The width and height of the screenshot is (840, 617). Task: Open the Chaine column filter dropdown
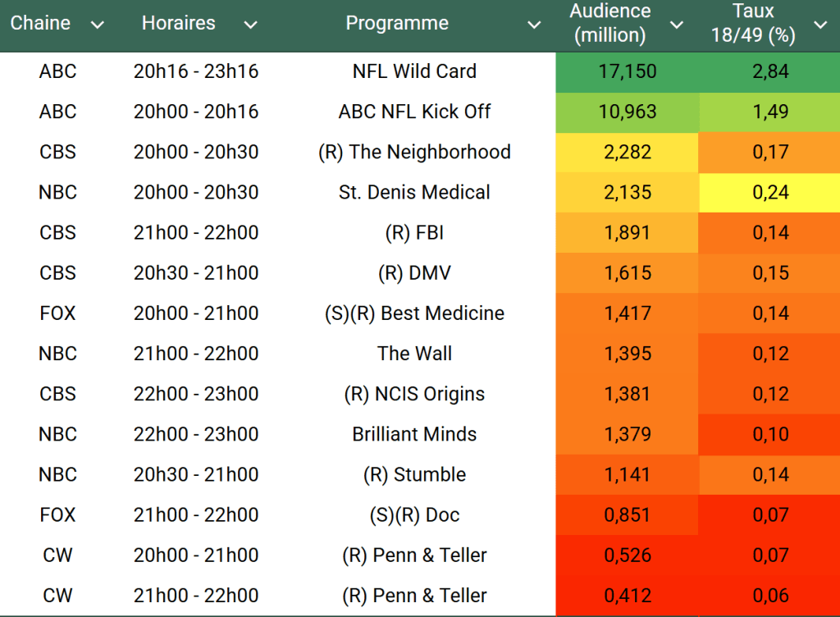[x=98, y=25]
